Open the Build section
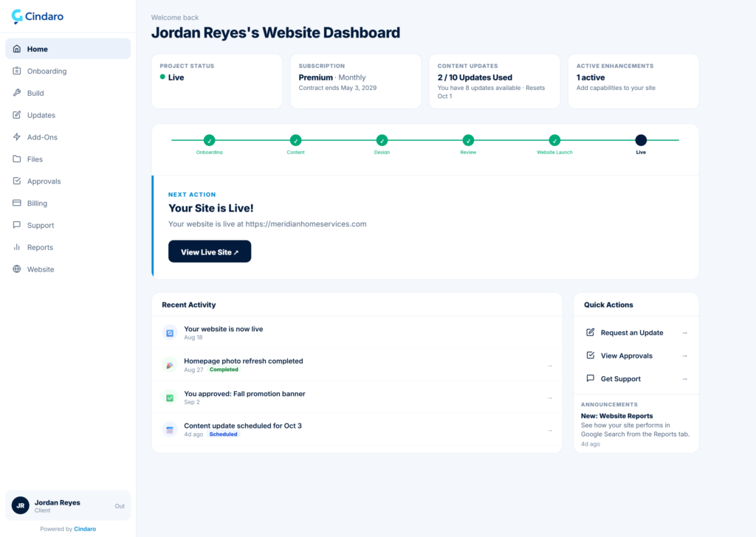This screenshot has height=537, width=756. pyautogui.click(x=68, y=93)
